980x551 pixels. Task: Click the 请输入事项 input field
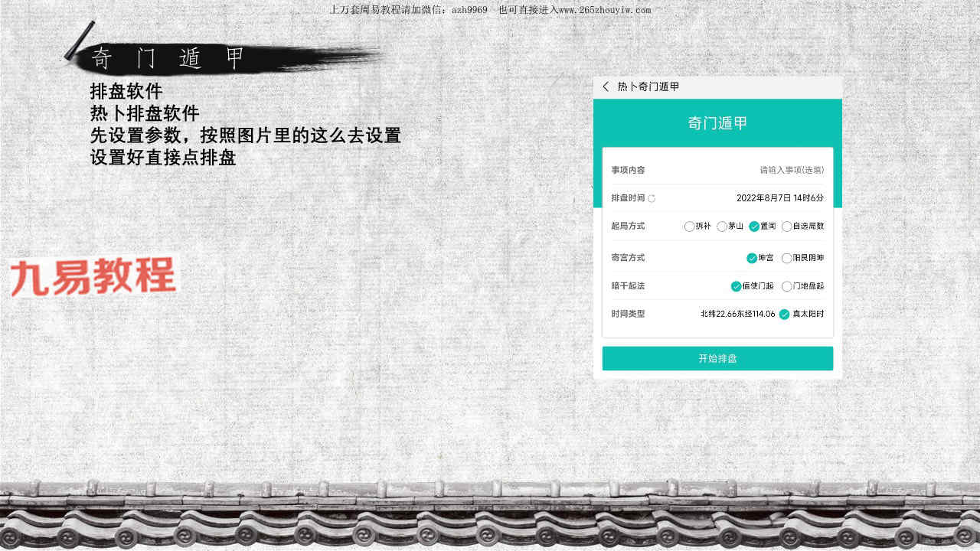pyautogui.click(x=792, y=170)
